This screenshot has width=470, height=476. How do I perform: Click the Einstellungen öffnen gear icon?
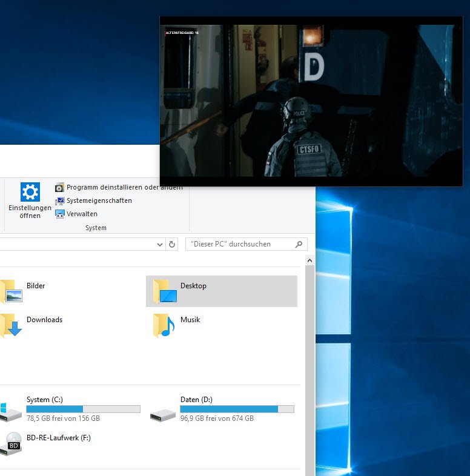pos(30,192)
